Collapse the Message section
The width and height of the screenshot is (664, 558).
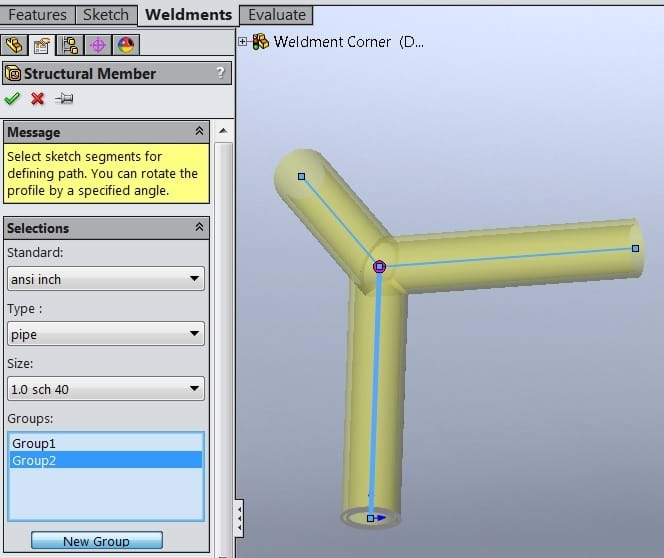pyautogui.click(x=199, y=132)
